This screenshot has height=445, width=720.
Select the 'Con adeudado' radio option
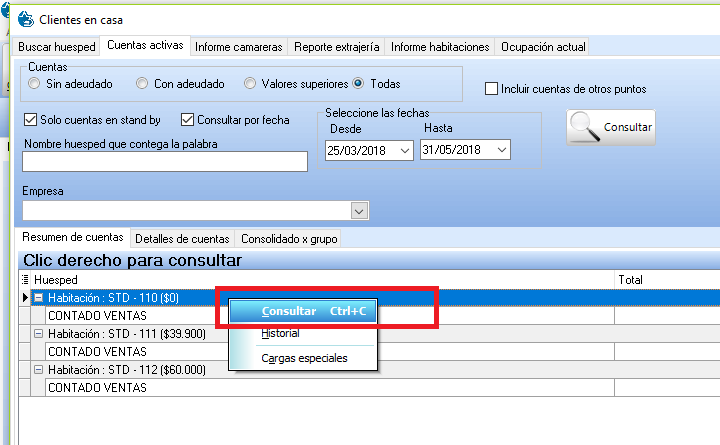click(143, 84)
